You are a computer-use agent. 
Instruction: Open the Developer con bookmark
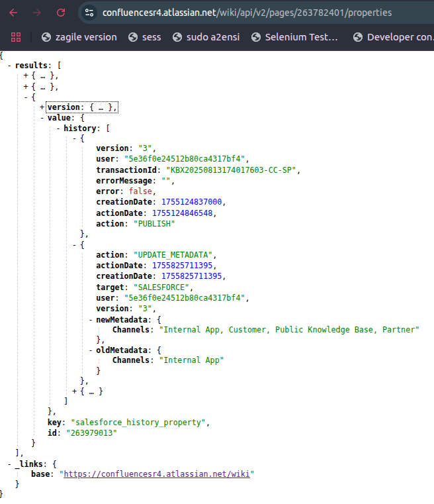tap(393, 37)
